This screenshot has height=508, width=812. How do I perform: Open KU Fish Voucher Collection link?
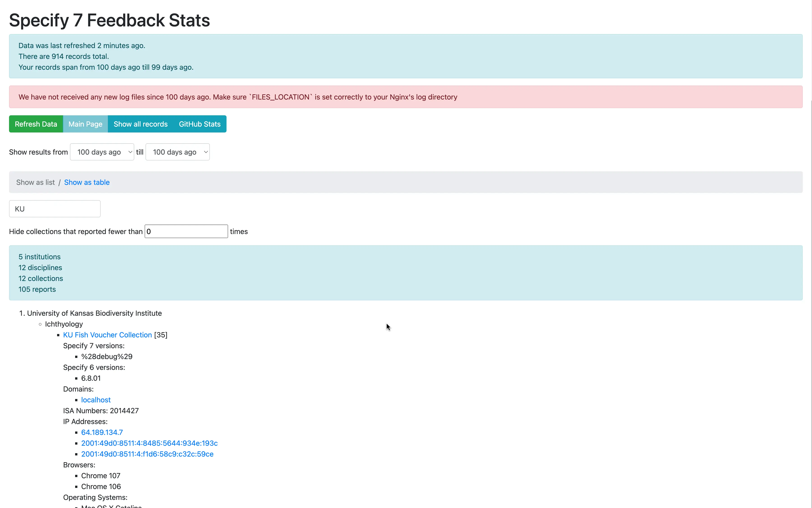coord(107,335)
